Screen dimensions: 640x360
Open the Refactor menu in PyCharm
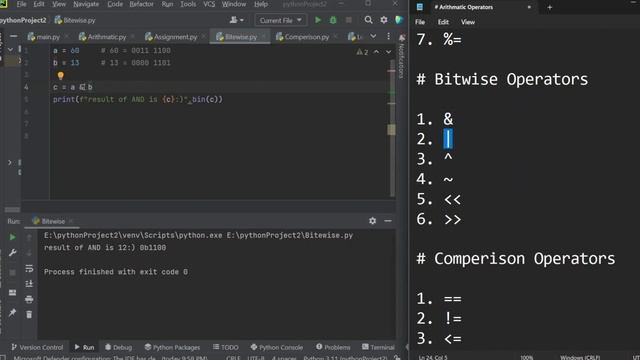142,4
